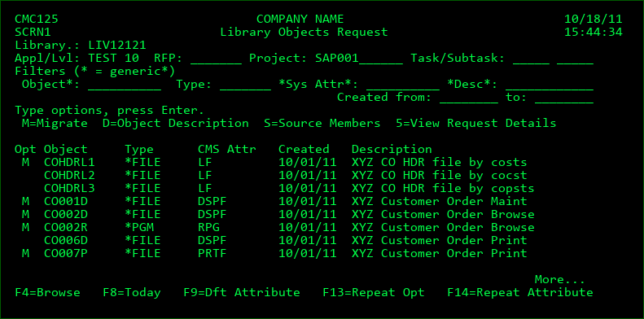Click the first Task/Subtask input field
This screenshot has height=319, width=644.
[531, 59]
